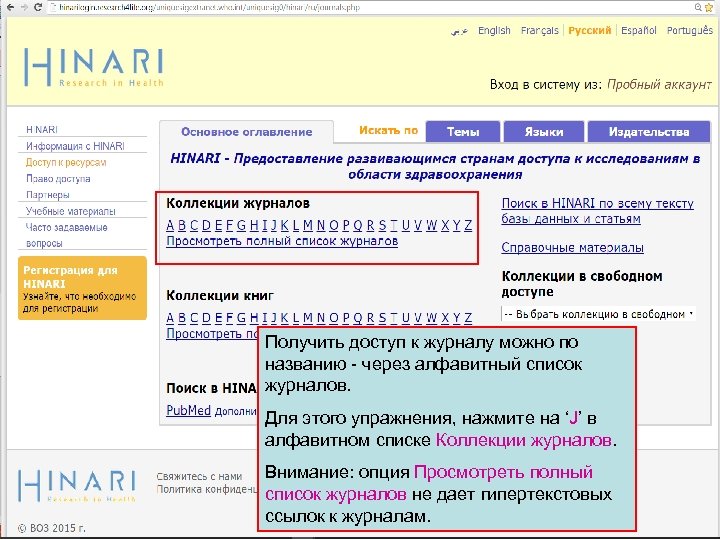The height and width of the screenshot is (540, 720).
Task: Expand Выбрать коллекцию в свободном dropdown
Action: click(598, 314)
